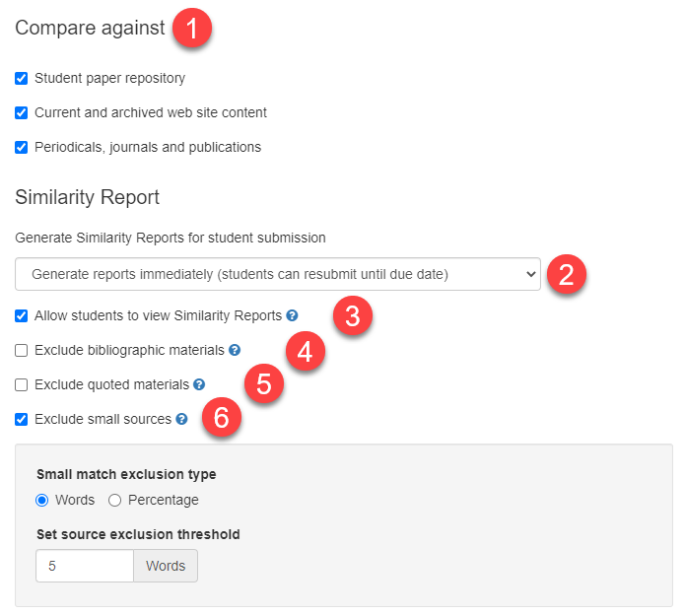Click help icon beside Allow students to view

[292, 315]
